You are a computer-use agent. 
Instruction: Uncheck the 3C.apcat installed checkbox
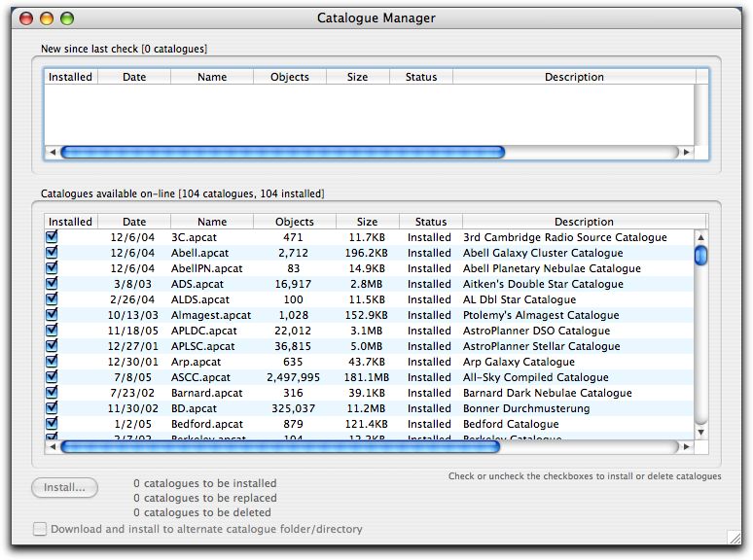coord(53,237)
